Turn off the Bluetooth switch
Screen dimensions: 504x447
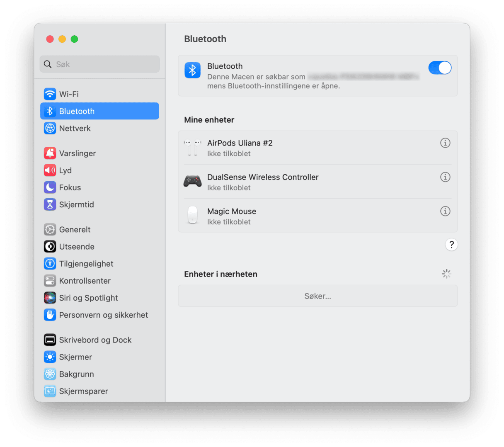tap(440, 68)
